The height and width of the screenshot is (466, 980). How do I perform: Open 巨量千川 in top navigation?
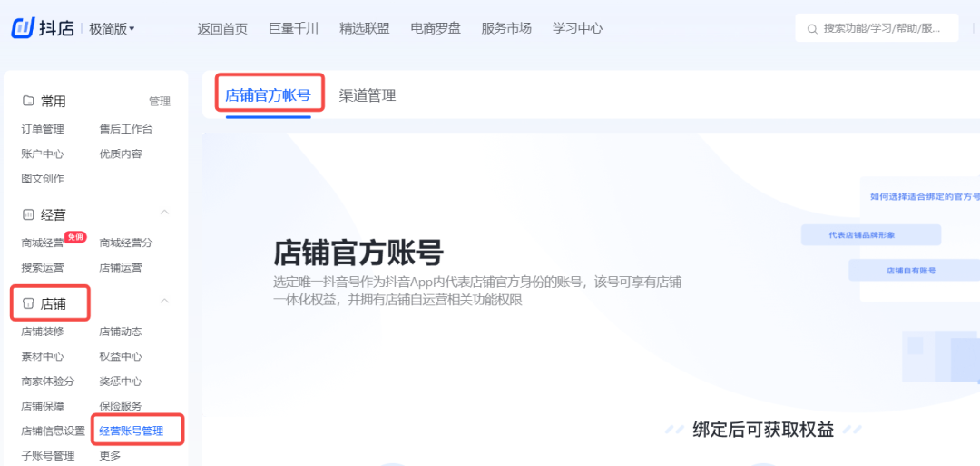(x=293, y=28)
